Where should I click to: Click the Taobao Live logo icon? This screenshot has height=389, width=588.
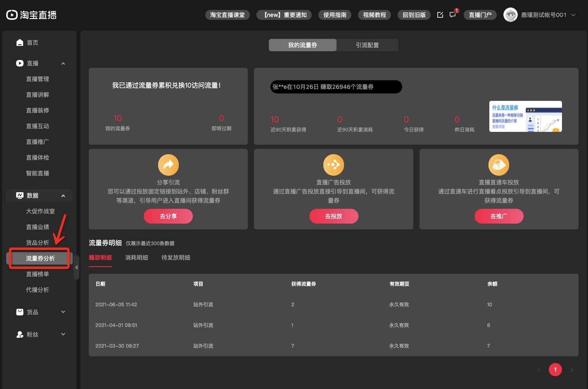click(x=11, y=15)
